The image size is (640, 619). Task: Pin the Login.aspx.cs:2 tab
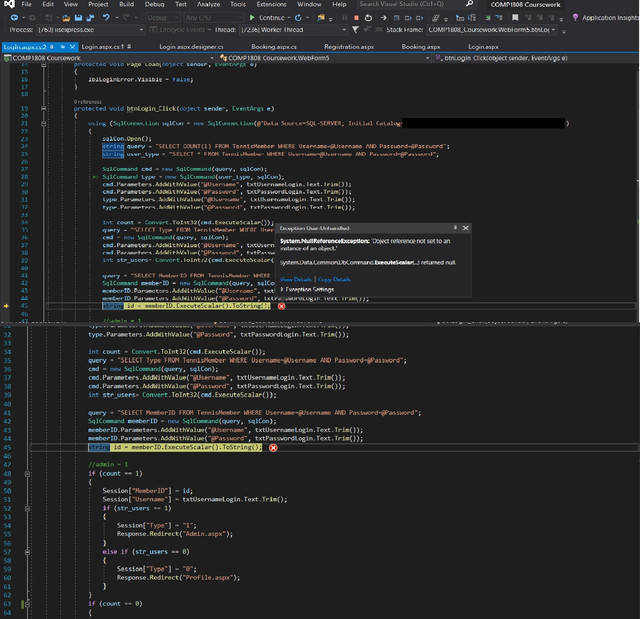[x=62, y=47]
